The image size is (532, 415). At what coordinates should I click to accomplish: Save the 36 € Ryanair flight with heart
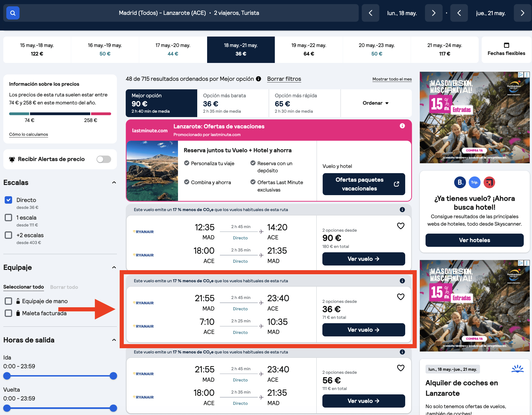tap(401, 297)
